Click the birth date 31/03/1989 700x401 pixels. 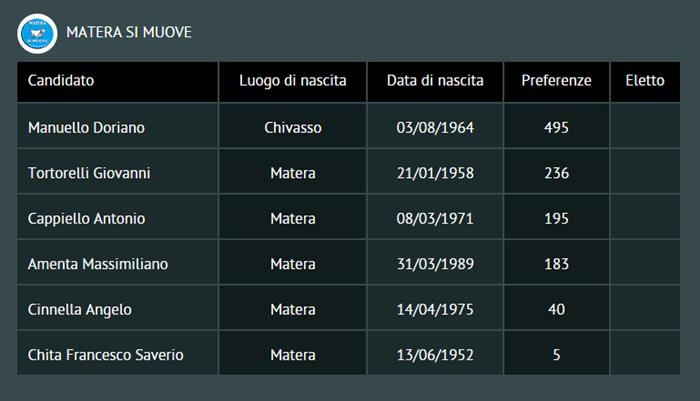tap(435, 264)
